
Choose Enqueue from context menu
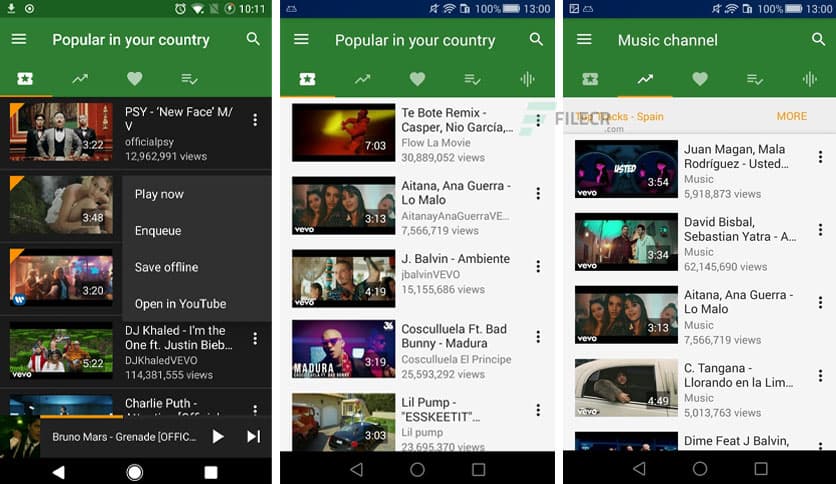(158, 231)
